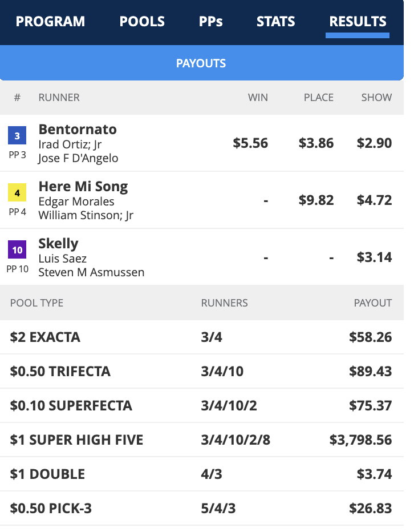Click Bentornato's $5.56 win payout
This screenshot has height=532, width=414.
pyautogui.click(x=250, y=143)
